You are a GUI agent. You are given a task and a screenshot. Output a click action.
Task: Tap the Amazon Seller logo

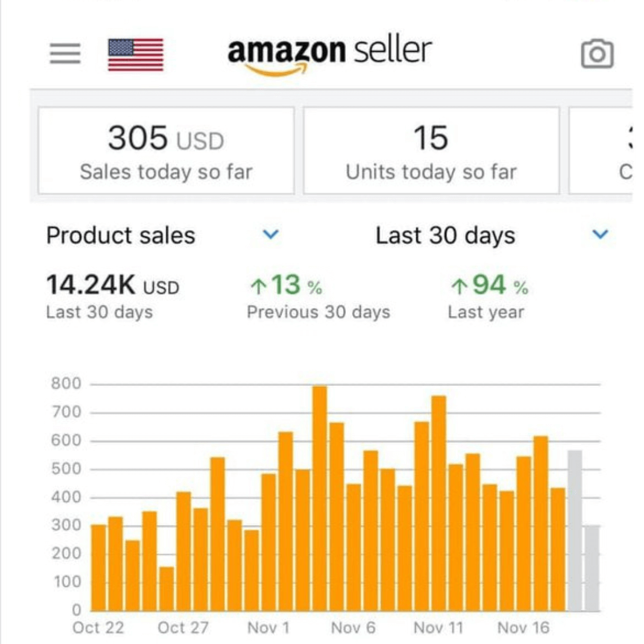point(329,55)
